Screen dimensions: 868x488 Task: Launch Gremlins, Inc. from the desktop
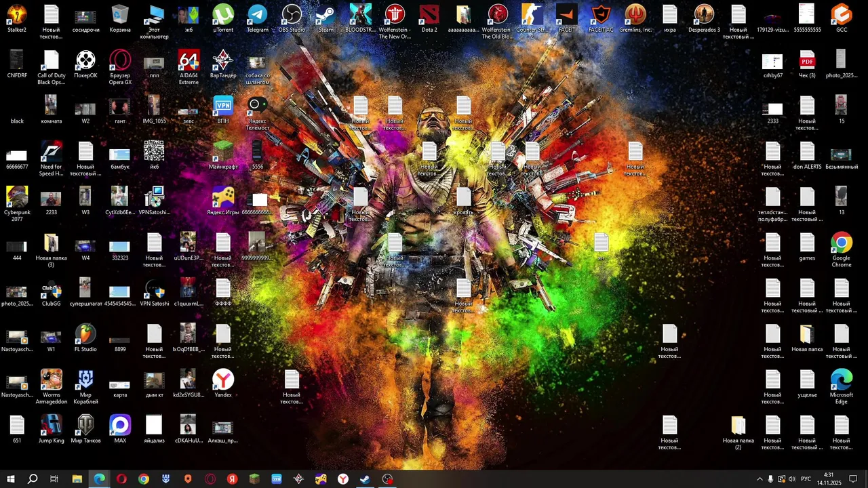point(635,19)
